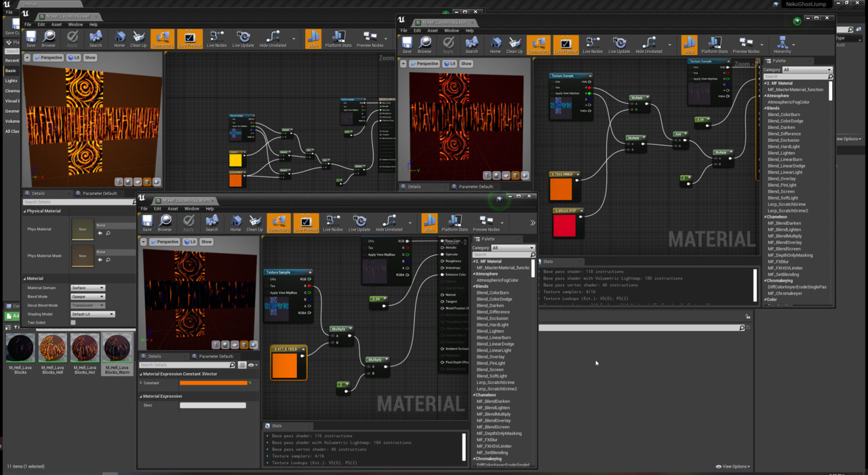Click Home in the Hot material editor toolbar

(496, 45)
